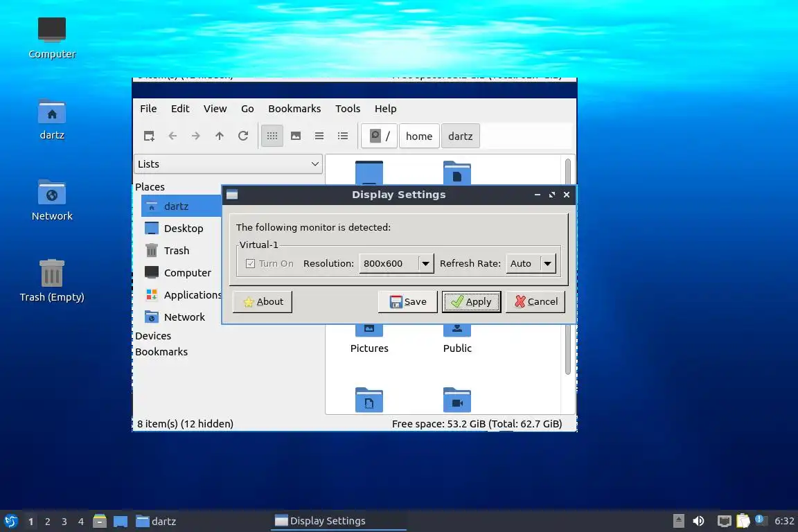
Task: Apply the display settings
Action: [471, 301]
